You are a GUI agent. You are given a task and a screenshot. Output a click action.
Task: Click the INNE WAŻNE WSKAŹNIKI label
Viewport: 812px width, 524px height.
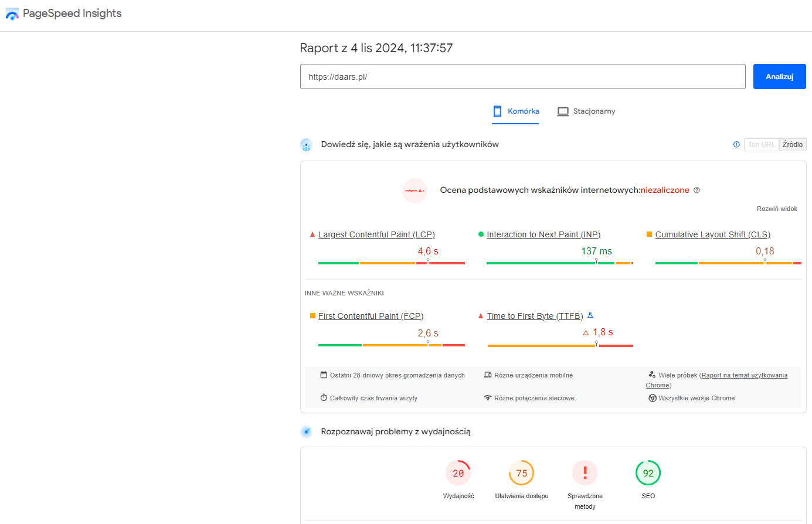(344, 293)
